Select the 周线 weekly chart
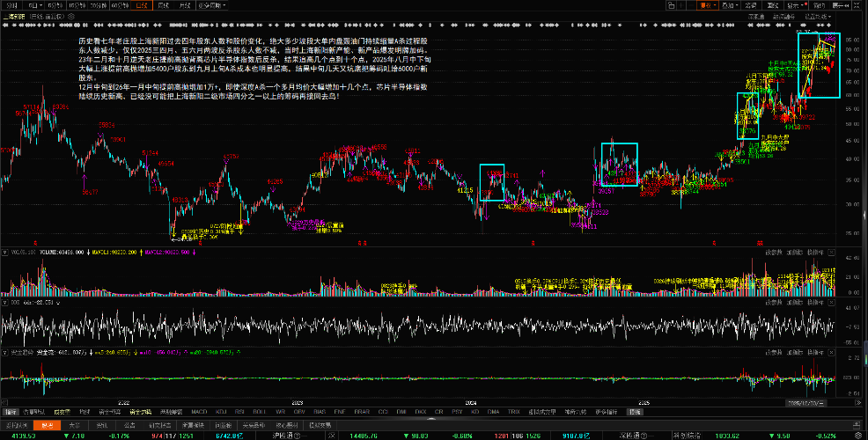Image resolution: width=868 pixels, height=440 pixels. 164,5
